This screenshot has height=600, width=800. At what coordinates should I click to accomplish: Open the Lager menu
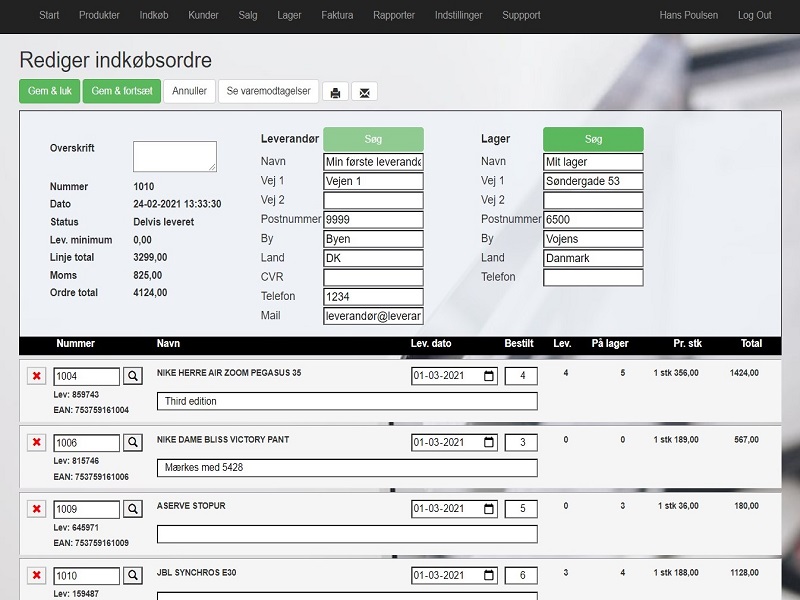point(289,15)
